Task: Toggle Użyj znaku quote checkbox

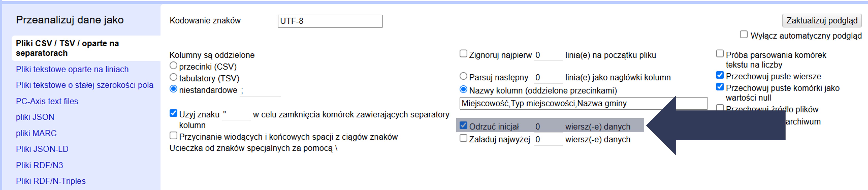Action: click(173, 113)
